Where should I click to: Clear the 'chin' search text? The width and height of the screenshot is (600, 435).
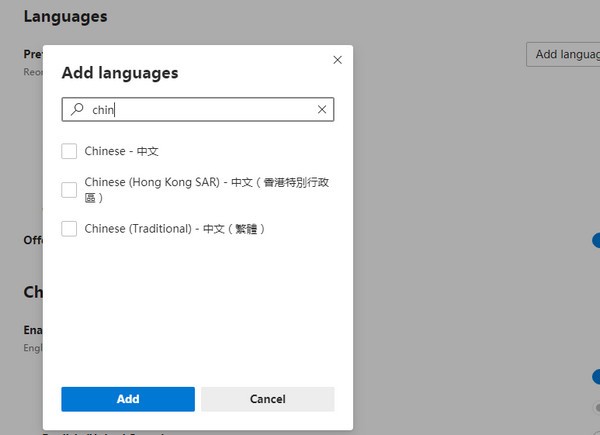(321, 110)
